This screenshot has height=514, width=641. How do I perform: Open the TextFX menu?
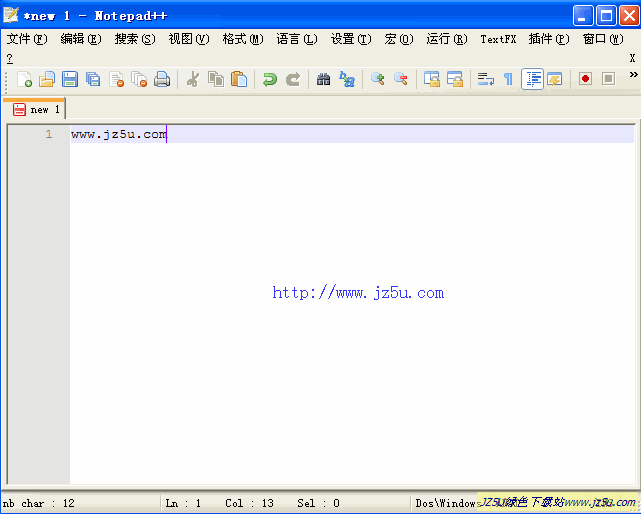(498, 39)
